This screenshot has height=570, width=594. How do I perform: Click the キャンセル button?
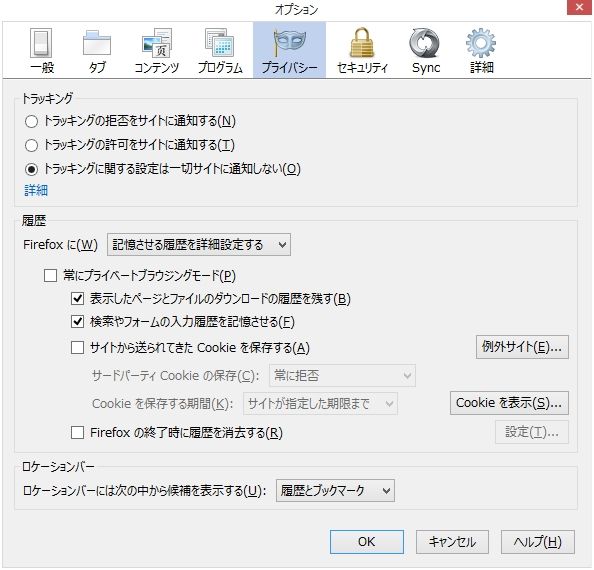click(452, 542)
